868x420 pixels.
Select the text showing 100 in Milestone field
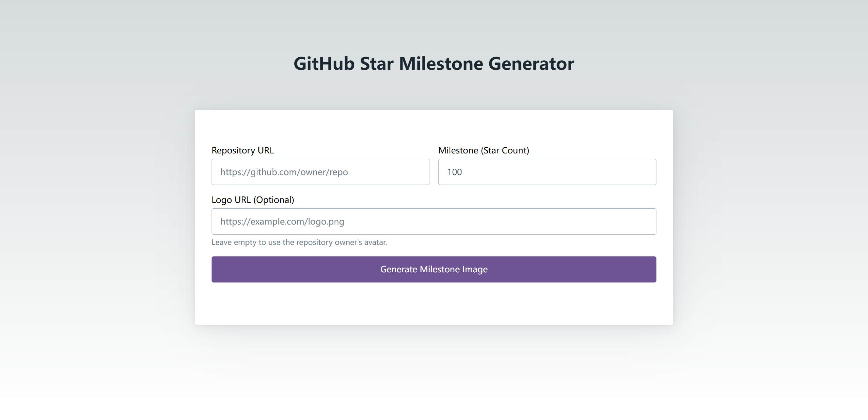[x=455, y=172]
